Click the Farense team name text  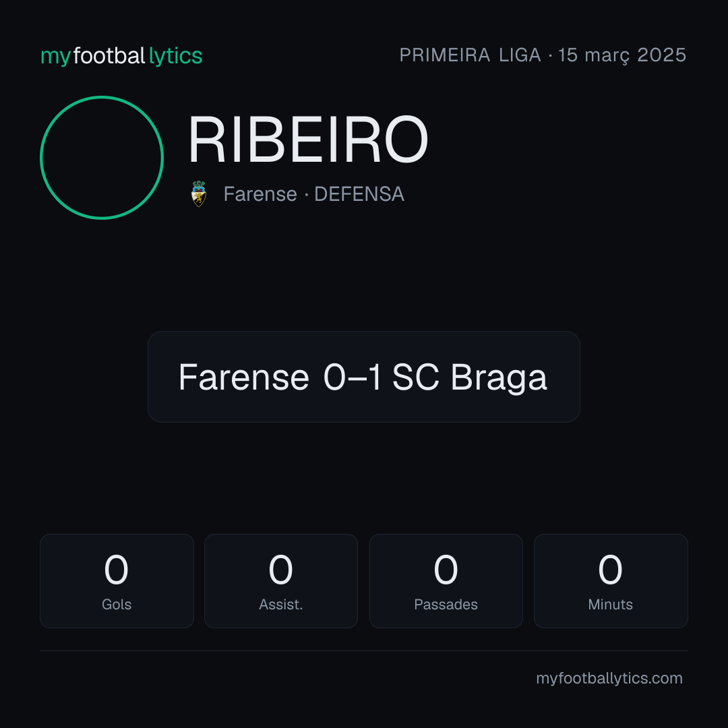[x=260, y=194]
